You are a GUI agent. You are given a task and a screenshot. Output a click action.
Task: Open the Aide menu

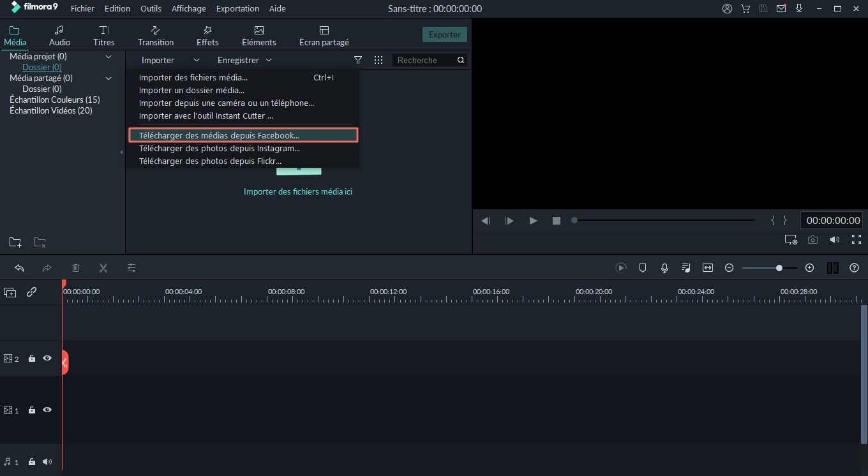pos(278,8)
